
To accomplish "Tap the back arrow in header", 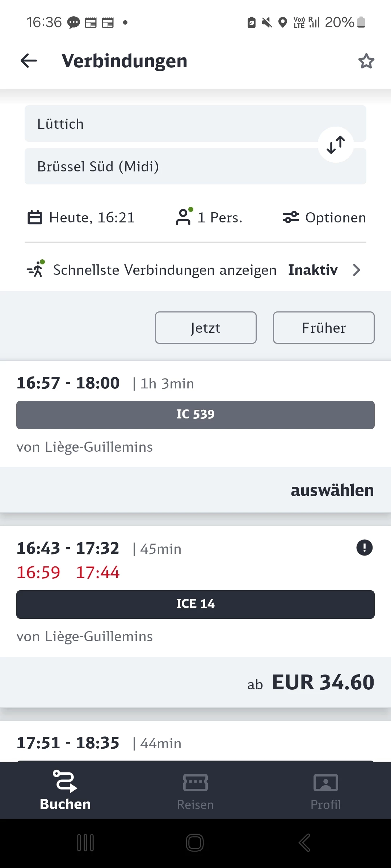I will (x=29, y=61).
